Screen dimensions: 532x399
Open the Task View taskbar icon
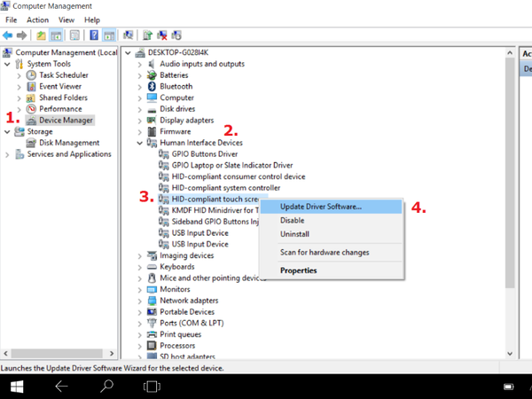tap(152, 387)
